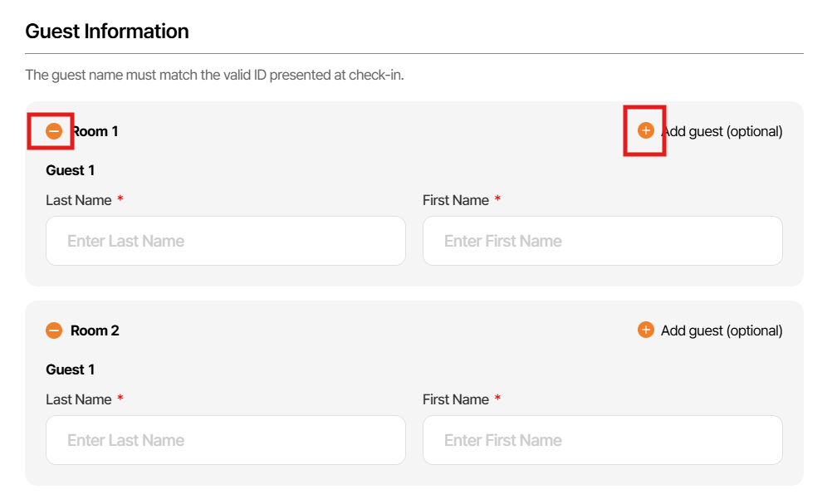Click the valid ID check-in notice text

[214, 75]
